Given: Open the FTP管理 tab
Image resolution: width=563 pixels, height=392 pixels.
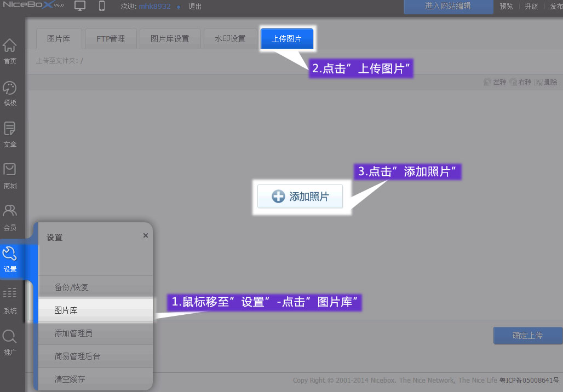Looking at the screenshot, I should tap(111, 39).
